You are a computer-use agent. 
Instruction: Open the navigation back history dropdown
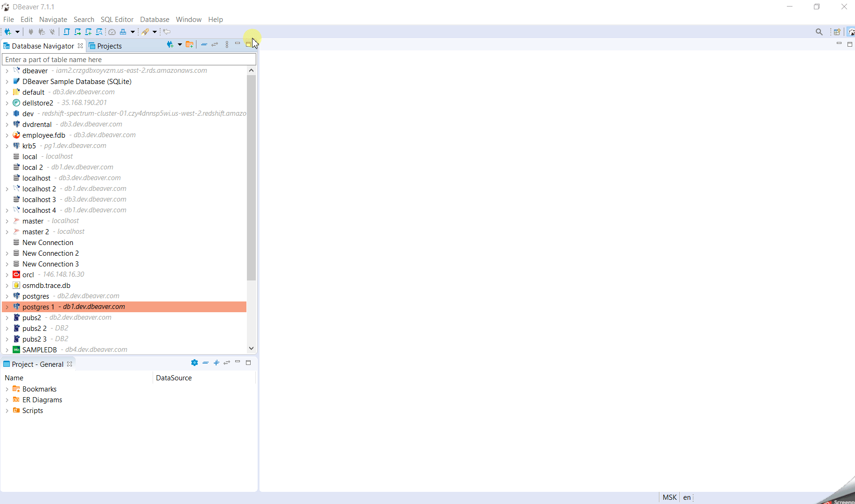pyautogui.click(x=167, y=32)
